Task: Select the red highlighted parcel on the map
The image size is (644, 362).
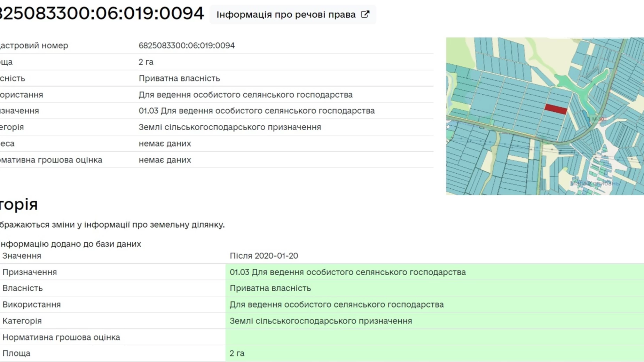Action: tap(556, 109)
